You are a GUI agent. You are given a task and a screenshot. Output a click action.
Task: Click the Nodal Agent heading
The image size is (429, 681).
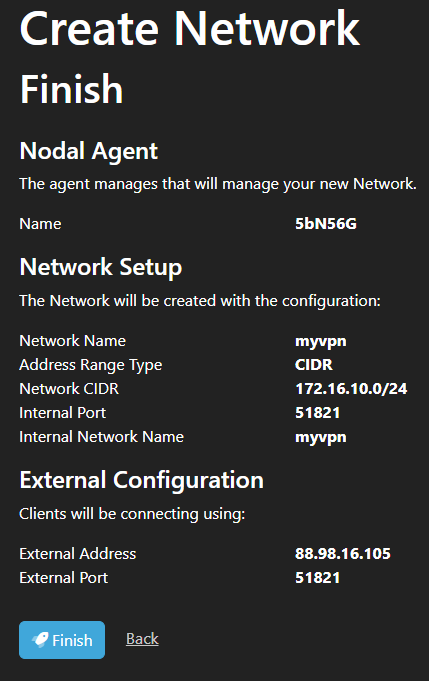[89, 151]
